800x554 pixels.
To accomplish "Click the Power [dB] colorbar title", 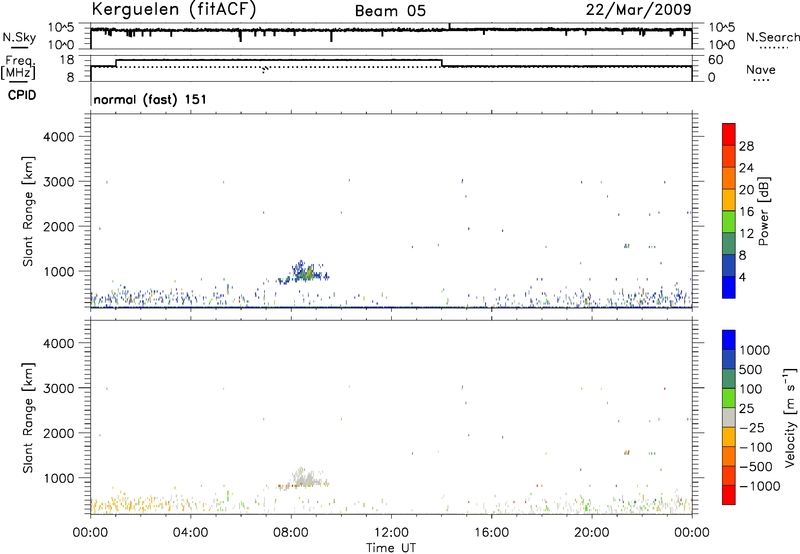I will point(763,211).
